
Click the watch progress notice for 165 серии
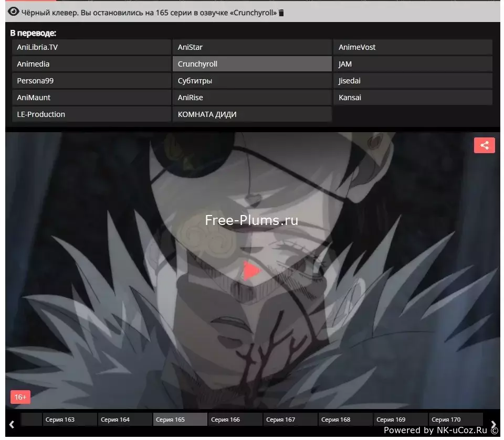149,13
